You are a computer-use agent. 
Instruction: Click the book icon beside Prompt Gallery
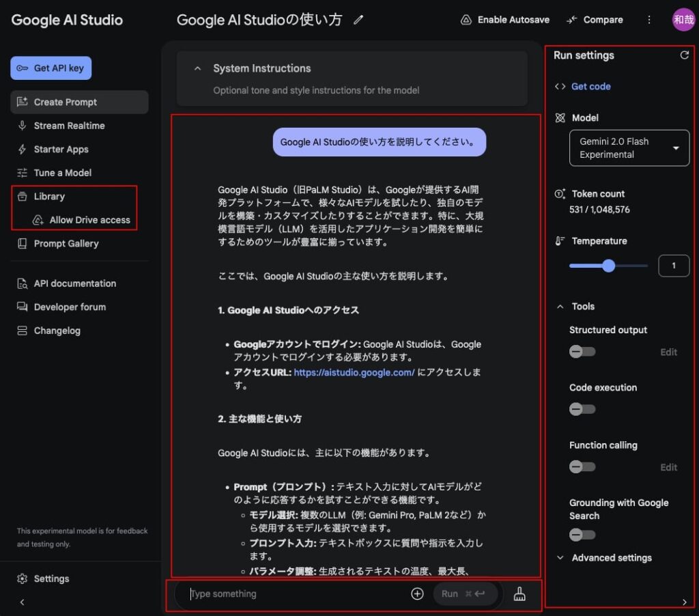(23, 244)
